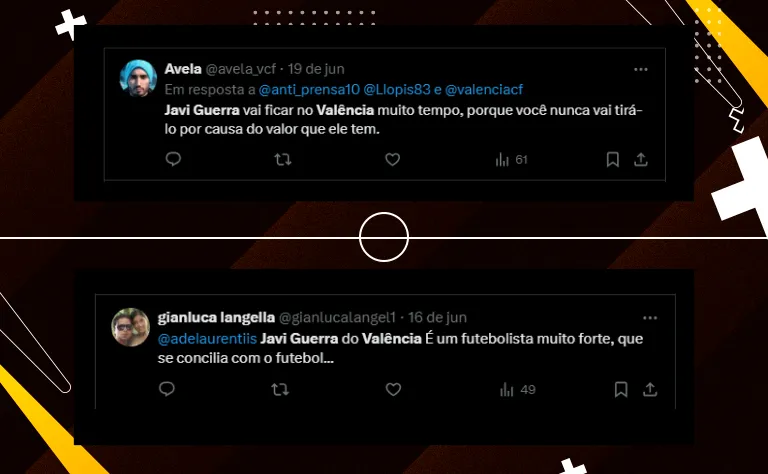This screenshot has width=768, height=474.
Task: Retweet Avela's Javi Guerra tweet
Action: tap(283, 159)
